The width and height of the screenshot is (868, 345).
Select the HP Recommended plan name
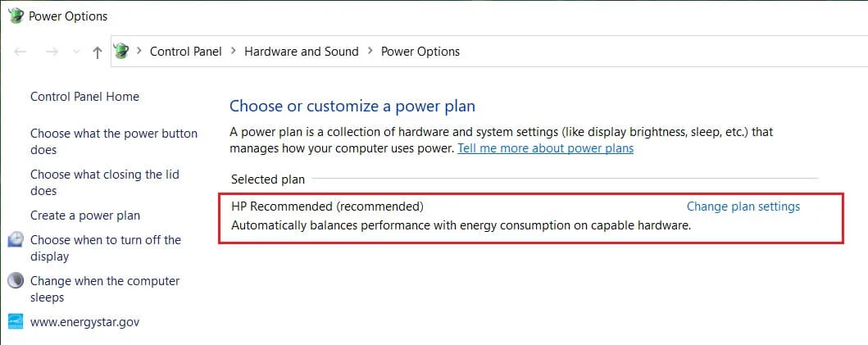[327, 207]
